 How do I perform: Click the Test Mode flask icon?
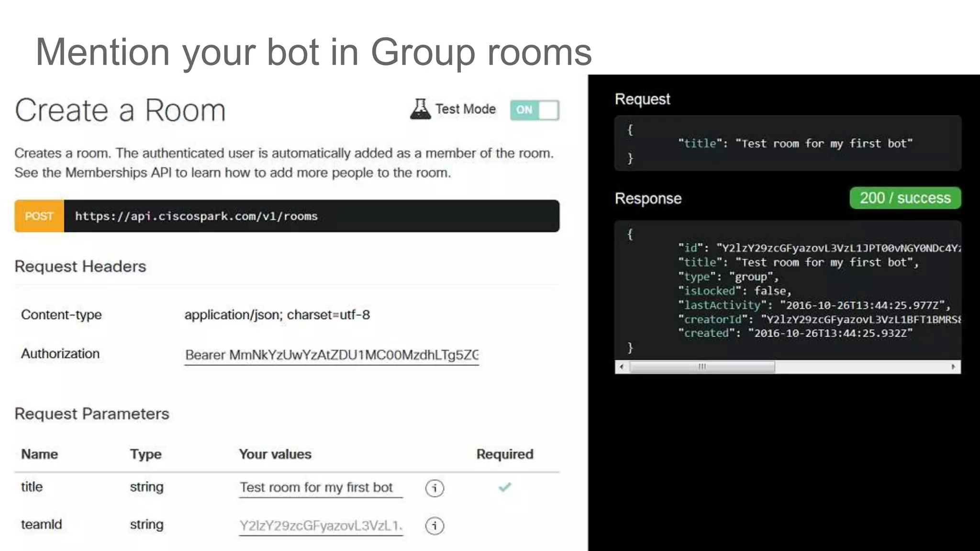[420, 109]
